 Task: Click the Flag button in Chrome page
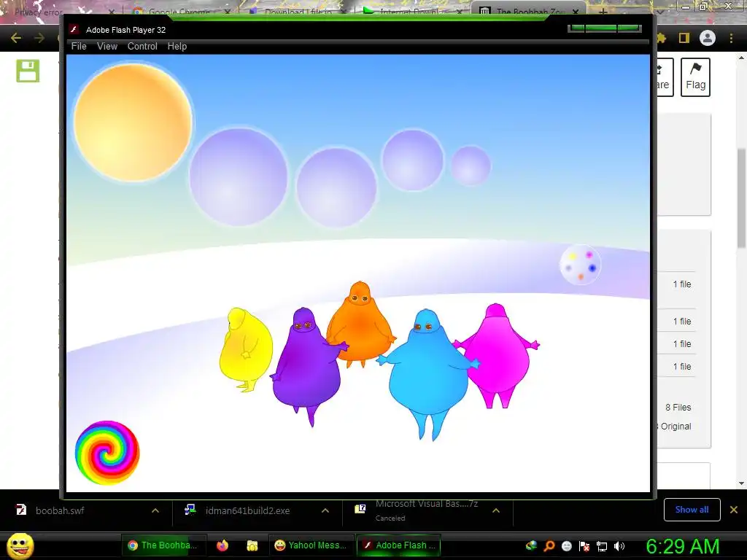pos(695,77)
